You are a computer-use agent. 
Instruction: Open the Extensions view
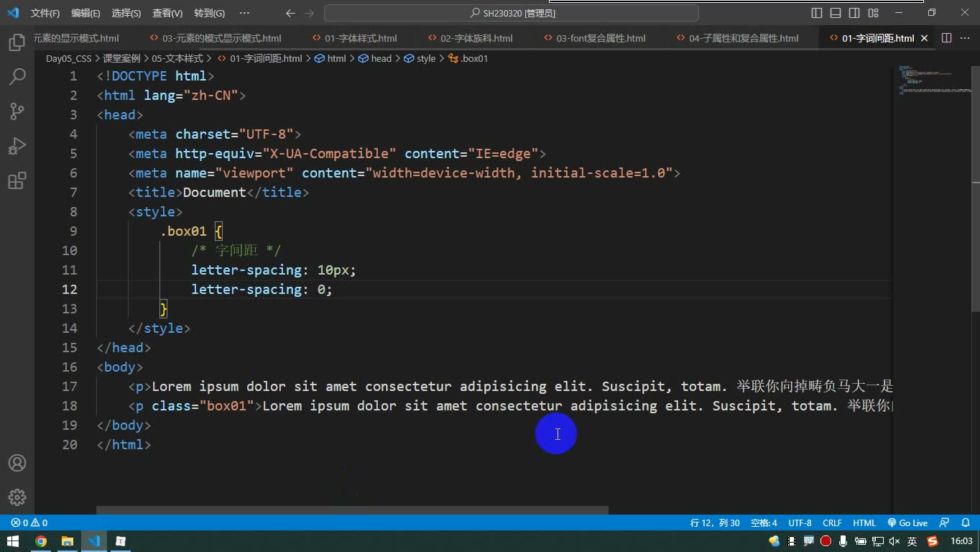pyautogui.click(x=17, y=180)
